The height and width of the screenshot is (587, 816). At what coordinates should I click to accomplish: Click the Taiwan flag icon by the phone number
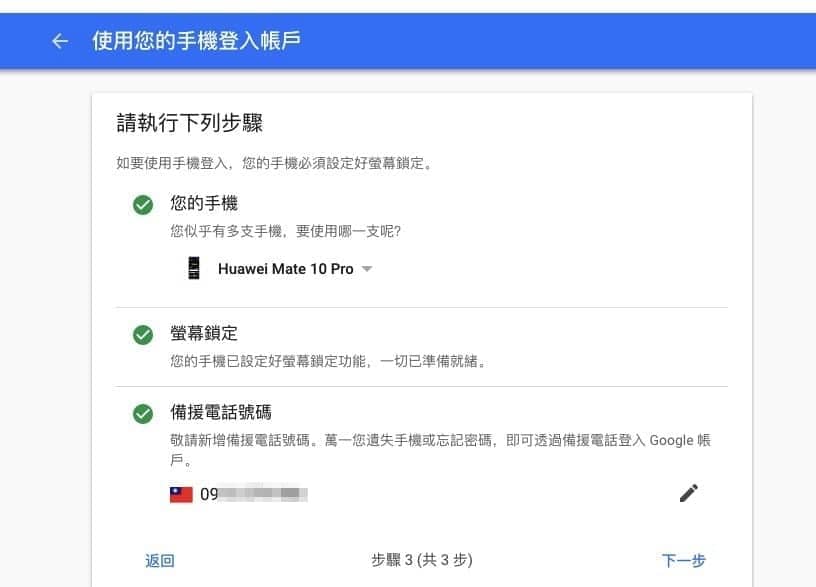(x=181, y=494)
